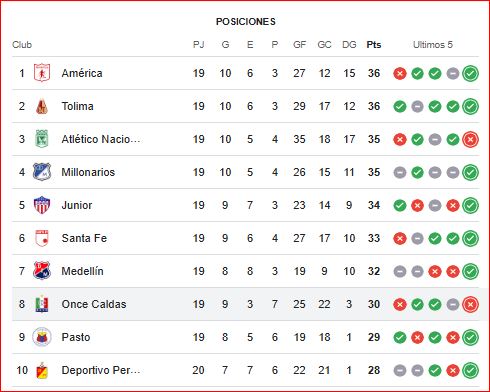Click the América club crest icon
Image resolution: width=490 pixels, height=392 pixels.
[x=42, y=73]
